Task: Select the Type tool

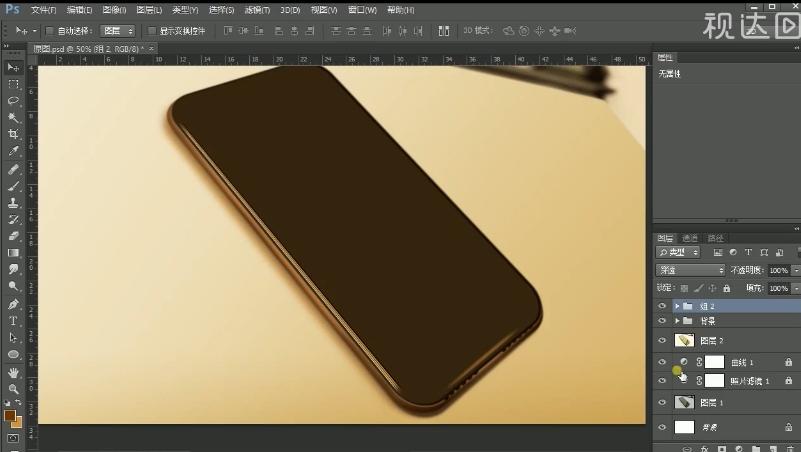Action: (13, 320)
